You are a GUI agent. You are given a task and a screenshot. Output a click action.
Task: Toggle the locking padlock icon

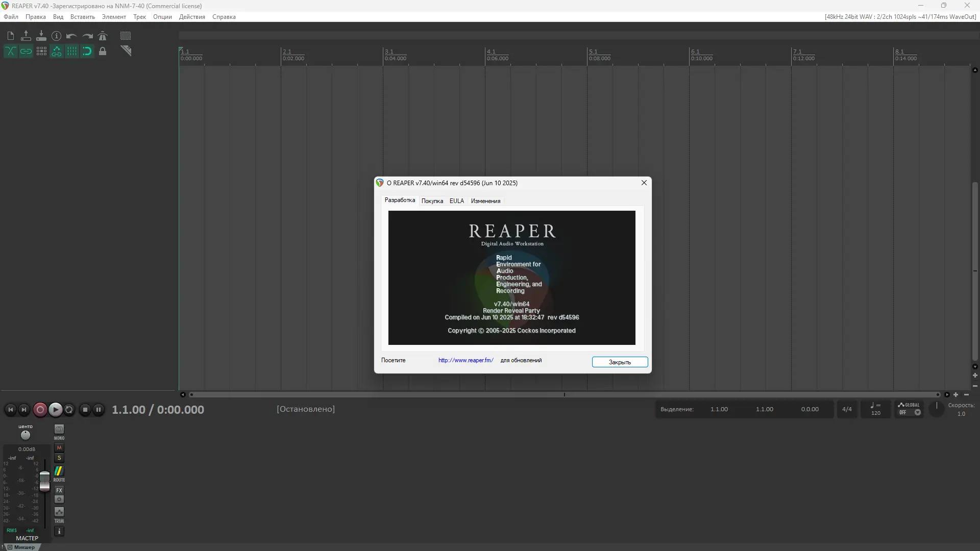coord(103,51)
